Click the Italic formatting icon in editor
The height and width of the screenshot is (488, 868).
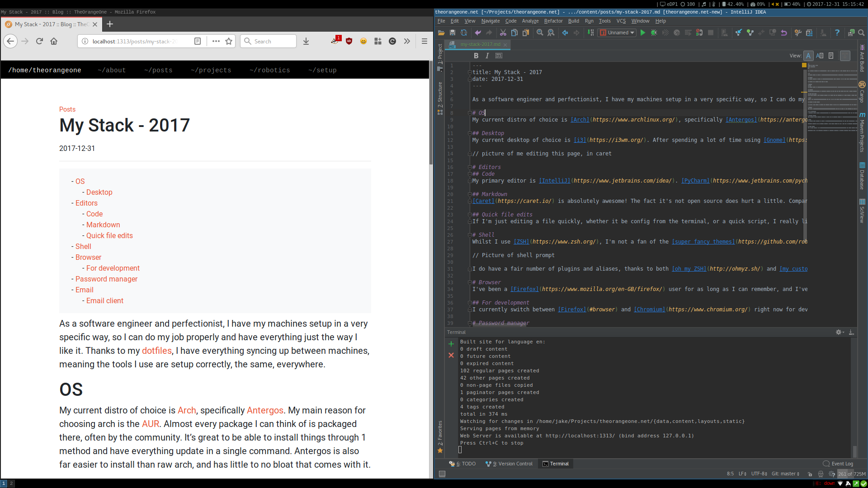pos(487,56)
